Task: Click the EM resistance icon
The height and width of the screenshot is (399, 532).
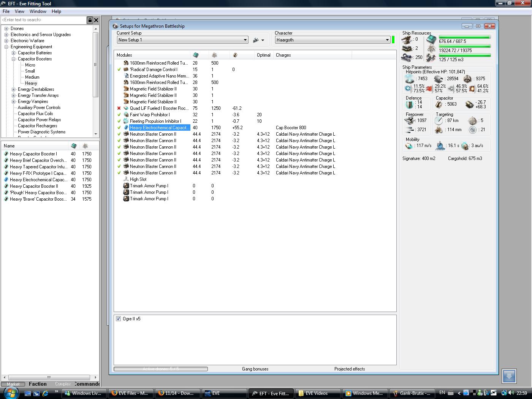Action: 408,89
